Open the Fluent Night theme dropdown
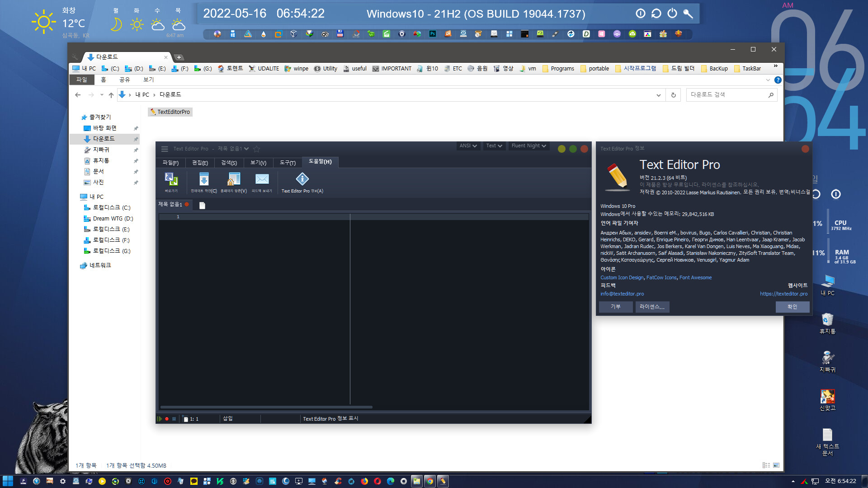 pyautogui.click(x=528, y=146)
